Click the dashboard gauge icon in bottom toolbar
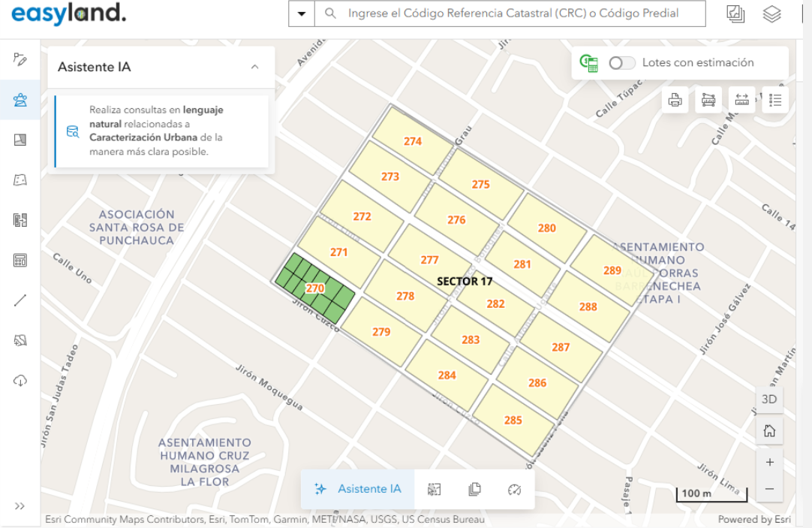The height and width of the screenshot is (528, 812). coord(514,489)
